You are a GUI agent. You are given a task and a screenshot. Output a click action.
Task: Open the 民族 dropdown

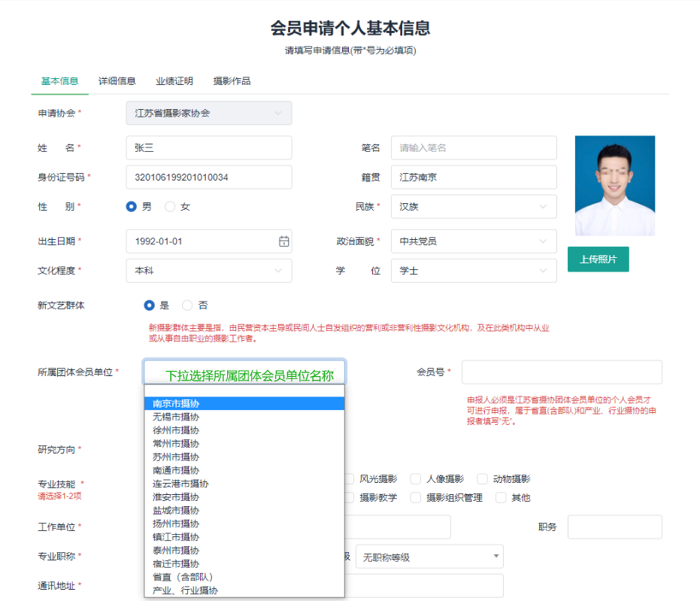tap(473, 205)
